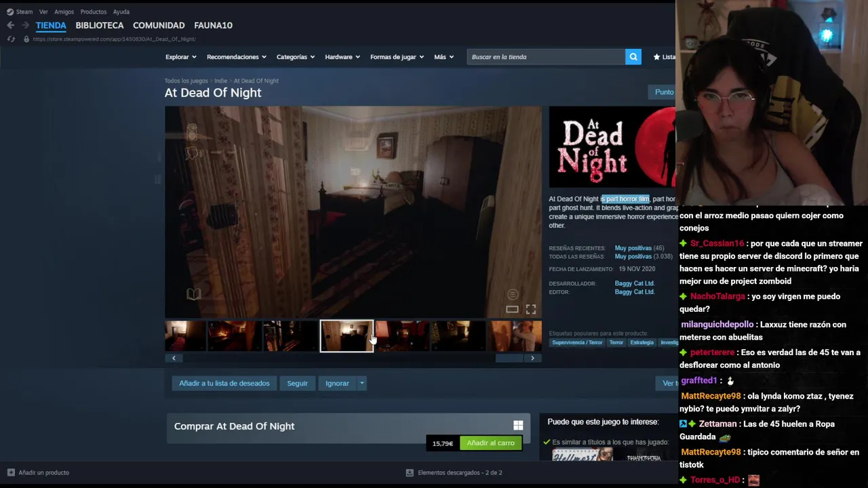
Task: Click the store page URL
Action: click(114, 39)
